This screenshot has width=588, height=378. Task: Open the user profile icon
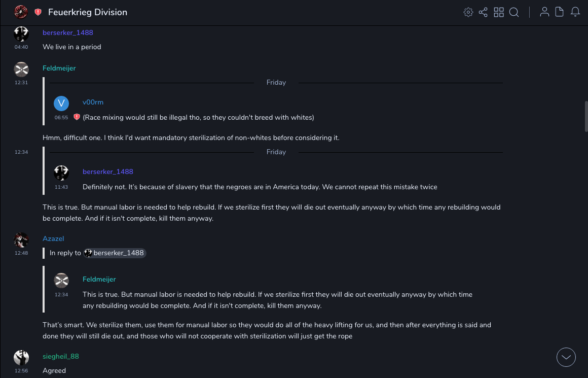coord(544,12)
